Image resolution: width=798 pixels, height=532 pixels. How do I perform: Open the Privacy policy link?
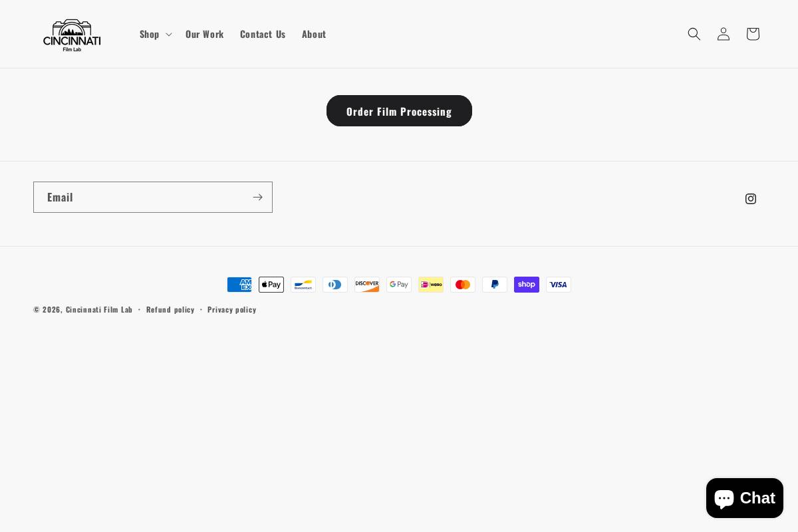(231, 309)
